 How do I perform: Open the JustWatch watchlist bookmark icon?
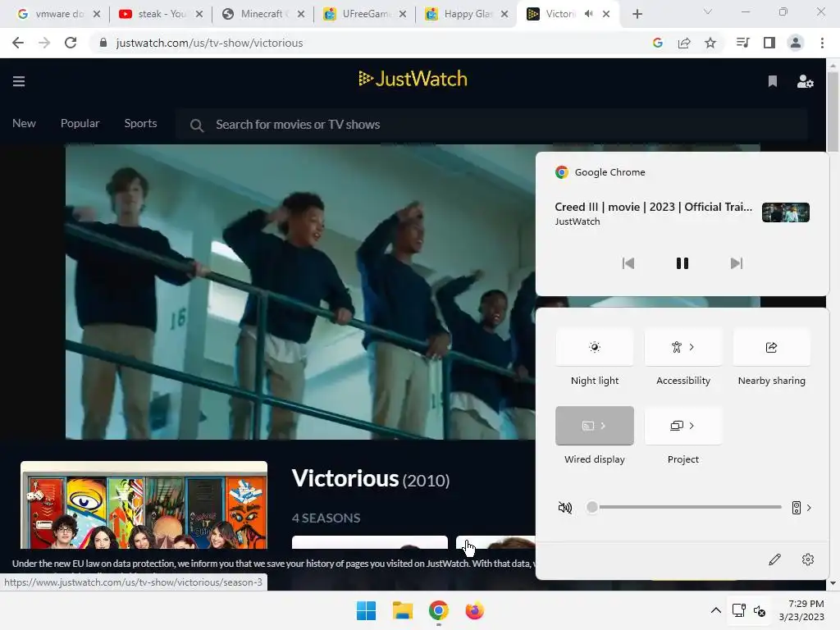coord(773,81)
